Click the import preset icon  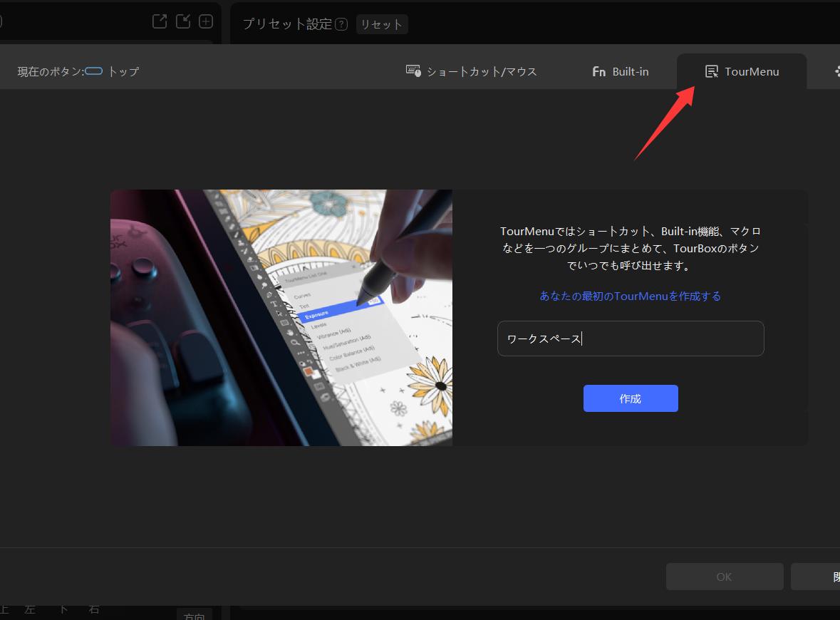click(x=182, y=21)
